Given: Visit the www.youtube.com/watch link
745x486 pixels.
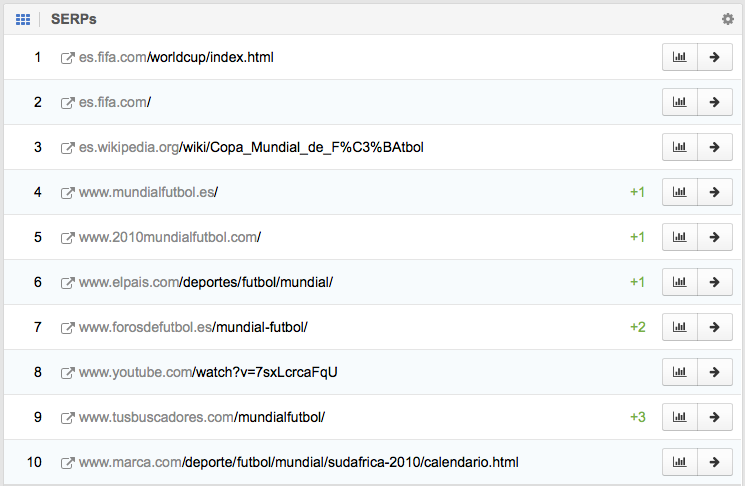Looking at the screenshot, I should (208, 372).
